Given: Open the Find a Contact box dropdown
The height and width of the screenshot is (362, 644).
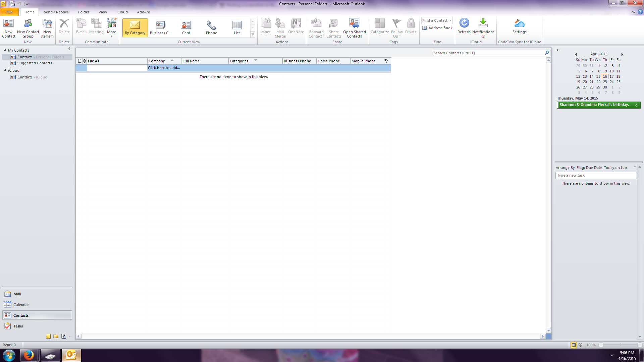Looking at the screenshot, I should click(x=450, y=20).
